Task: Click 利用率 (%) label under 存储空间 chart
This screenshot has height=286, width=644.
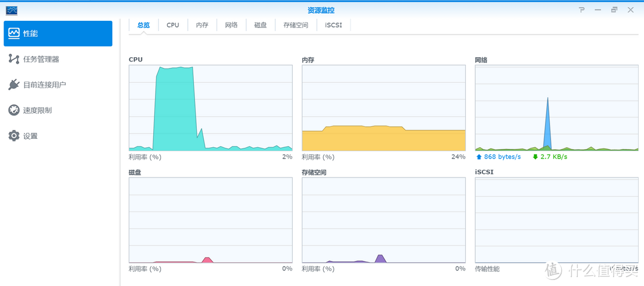Action: pyautogui.click(x=318, y=269)
